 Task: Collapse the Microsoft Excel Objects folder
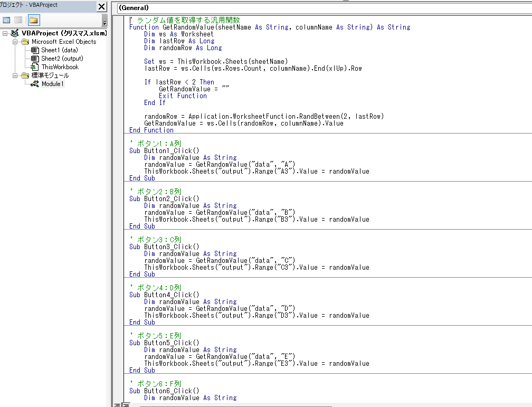(15, 42)
